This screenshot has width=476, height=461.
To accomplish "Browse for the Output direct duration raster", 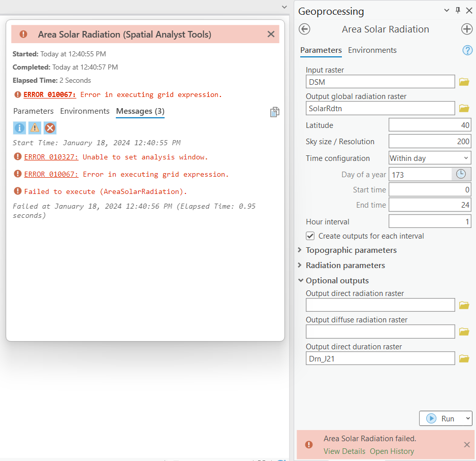I will click(x=464, y=358).
